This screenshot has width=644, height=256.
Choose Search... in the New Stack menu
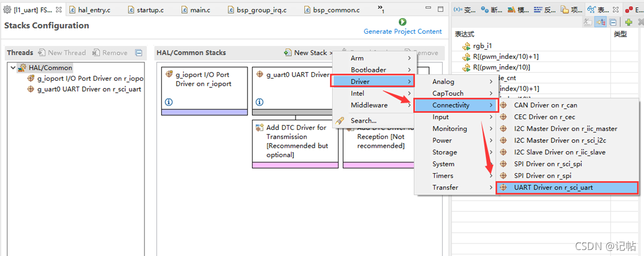[375, 121]
